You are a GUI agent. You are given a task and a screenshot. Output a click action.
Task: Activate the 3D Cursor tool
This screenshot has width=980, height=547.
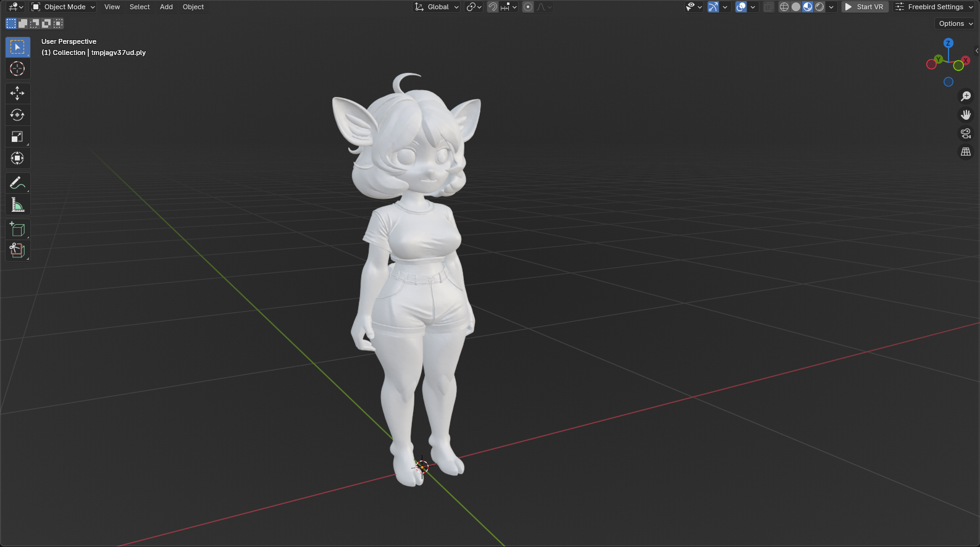[17, 69]
